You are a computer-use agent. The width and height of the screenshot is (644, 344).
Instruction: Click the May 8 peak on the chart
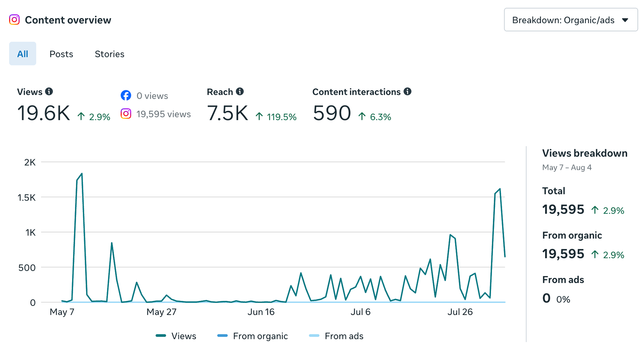pyautogui.click(x=82, y=174)
